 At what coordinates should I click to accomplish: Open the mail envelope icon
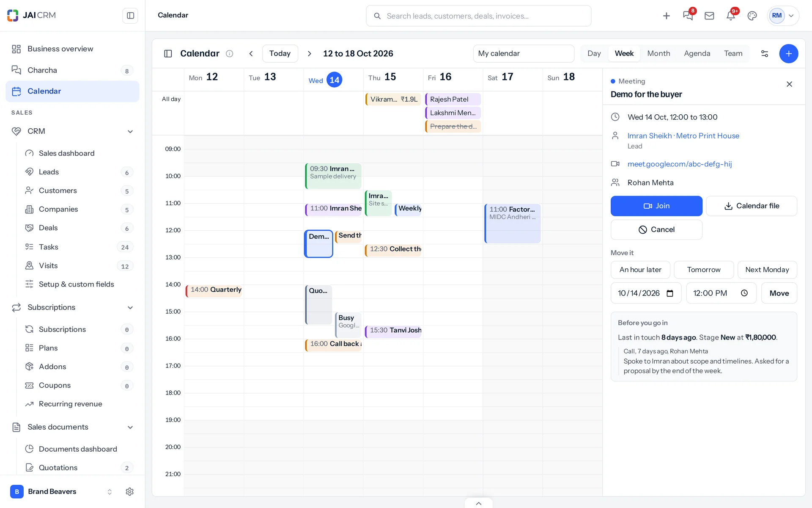coord(709,16)
